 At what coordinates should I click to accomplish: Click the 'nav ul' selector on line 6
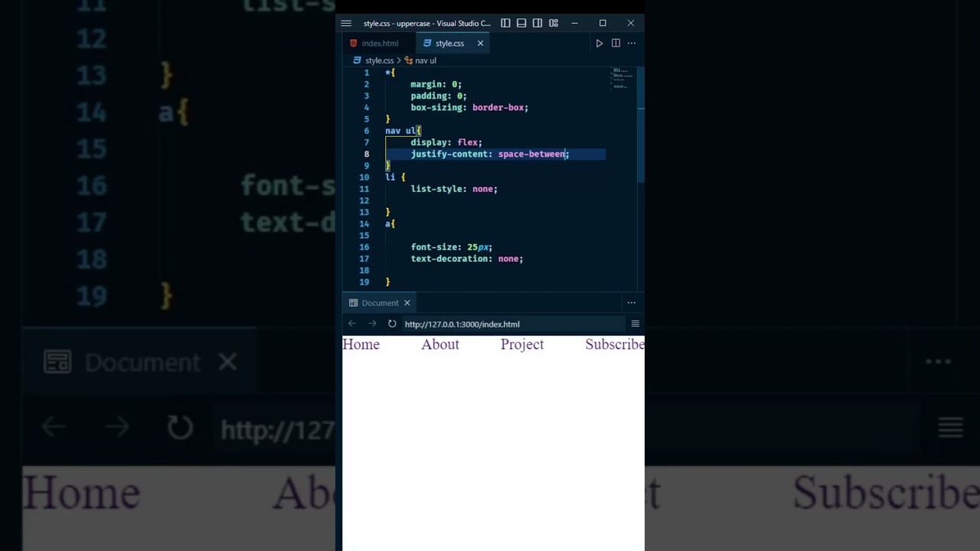[x=400, y=131]
